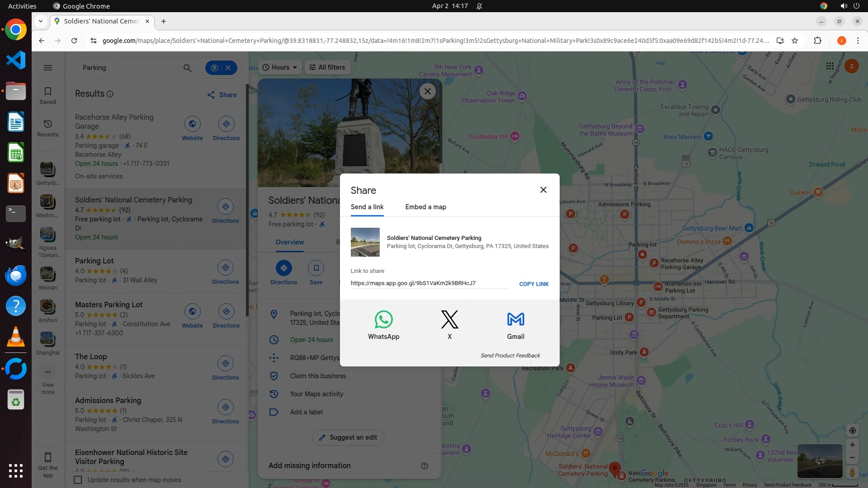Clear the Parking search with X
Viewport: 868px width, 488px height.
(228, 68)
